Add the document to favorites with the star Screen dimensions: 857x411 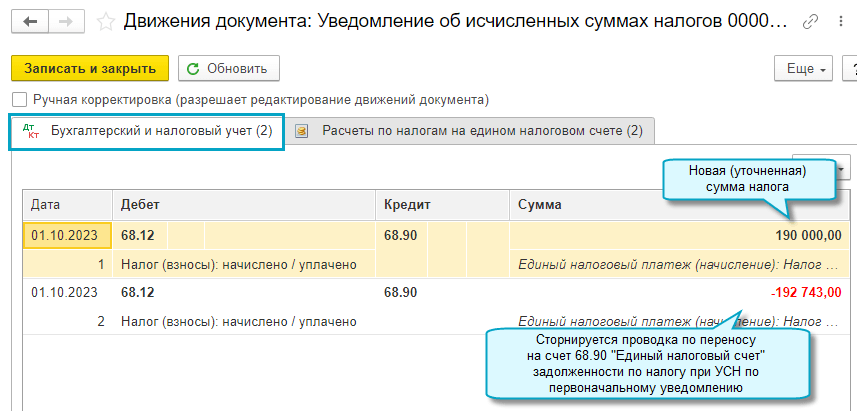pos(105,20)
